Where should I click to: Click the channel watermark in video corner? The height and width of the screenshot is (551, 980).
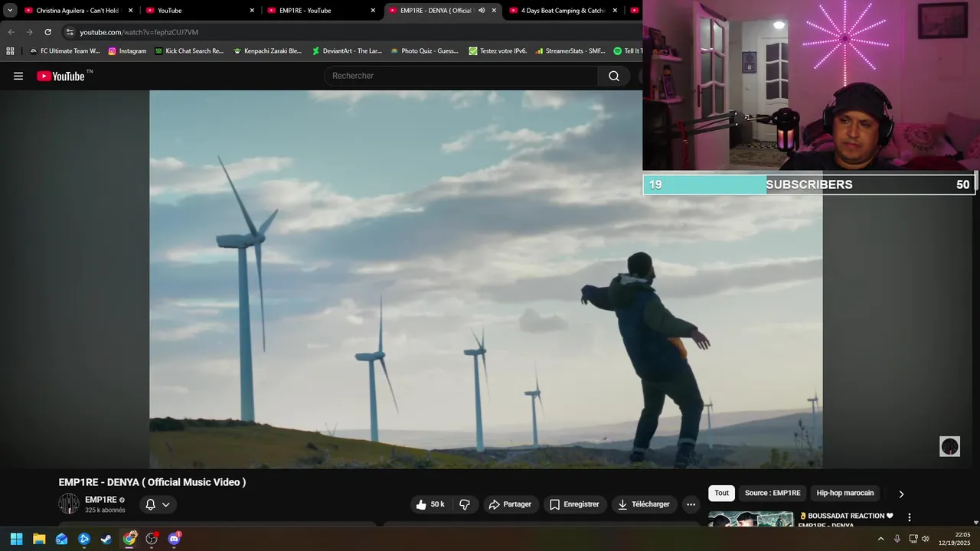pyautogui.click(x=949, y=446)
